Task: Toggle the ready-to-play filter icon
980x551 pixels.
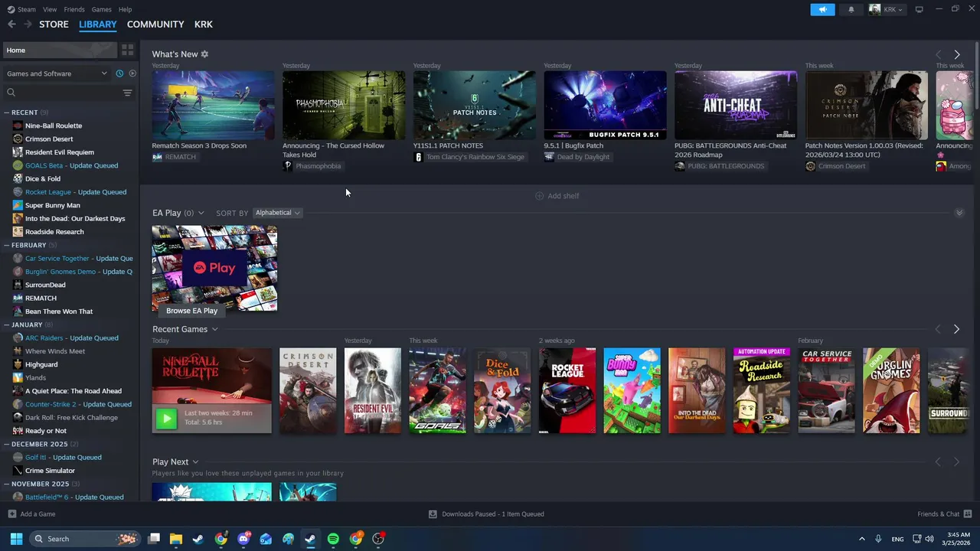Action: pos(132,73)
